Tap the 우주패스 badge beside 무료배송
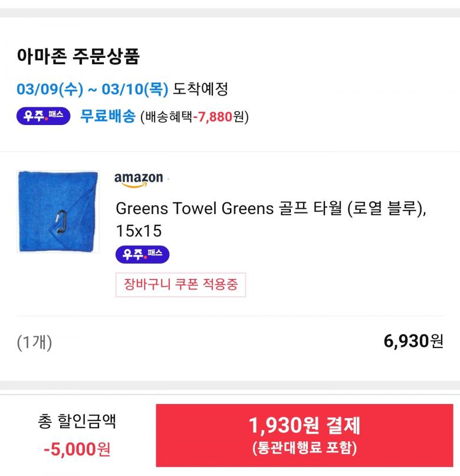This screenshot has height=476, width=460. pyautogui.click(x=43, y=116)
